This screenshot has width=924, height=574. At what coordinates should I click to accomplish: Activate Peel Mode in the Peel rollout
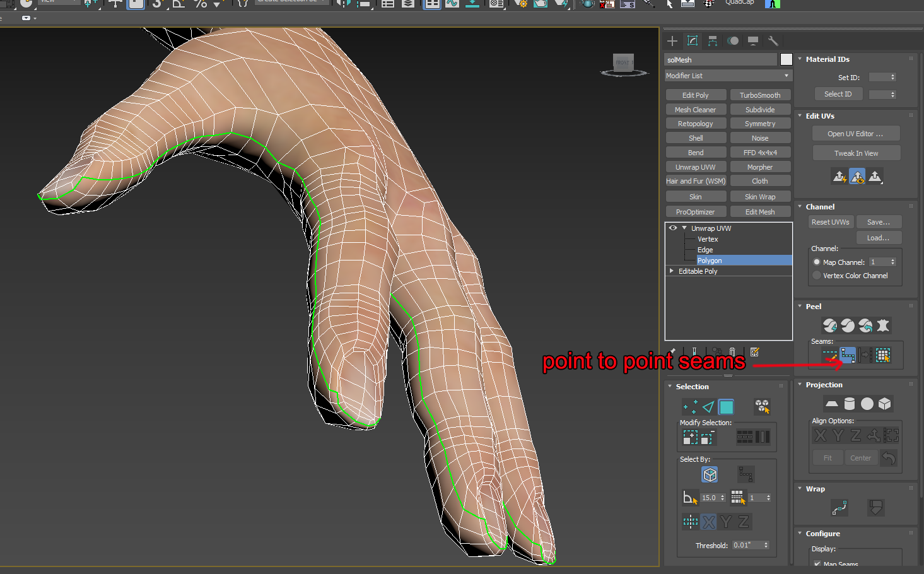click(x=848, y=325)
